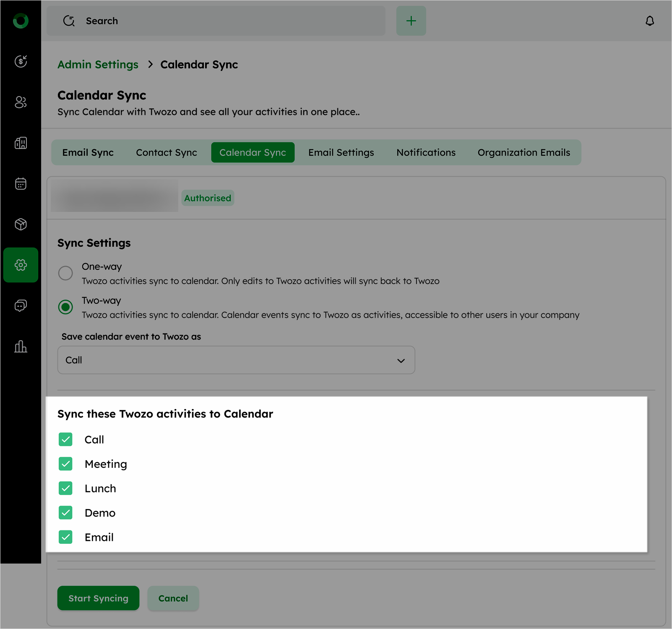Click the One-way option label
This screenshot has height=629, width=672.
102,266
